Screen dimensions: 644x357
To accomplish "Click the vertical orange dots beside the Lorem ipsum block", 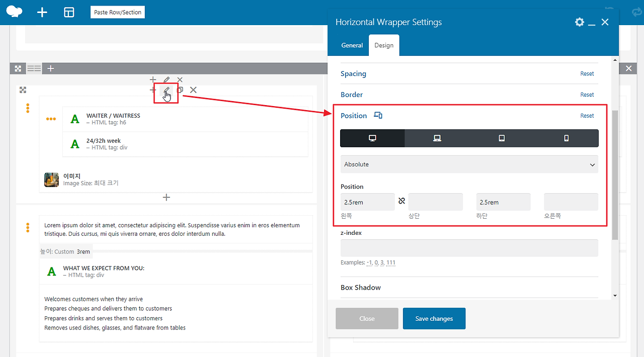I will coord(28,228).
